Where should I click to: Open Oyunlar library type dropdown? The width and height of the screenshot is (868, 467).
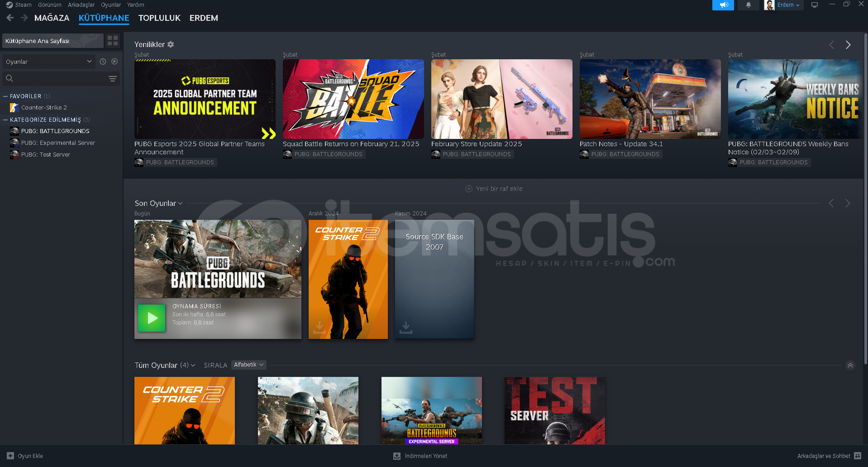[49, 62]
